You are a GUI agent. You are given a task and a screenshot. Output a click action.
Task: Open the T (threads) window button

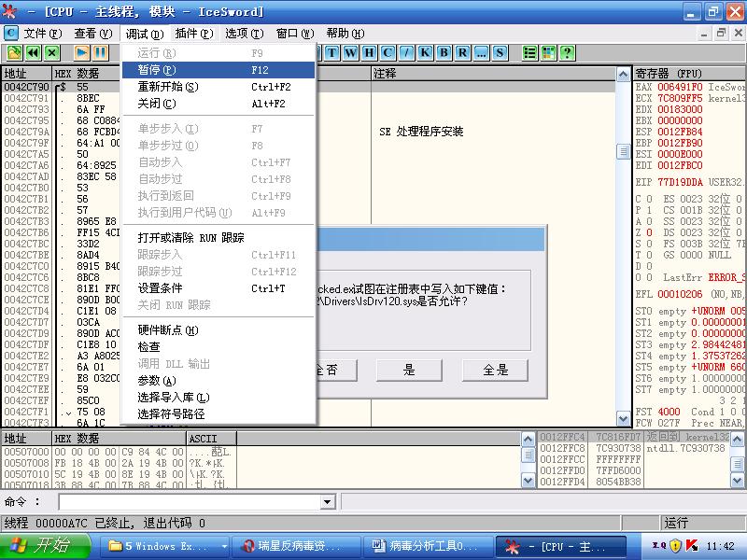click(x=331, y=53)
